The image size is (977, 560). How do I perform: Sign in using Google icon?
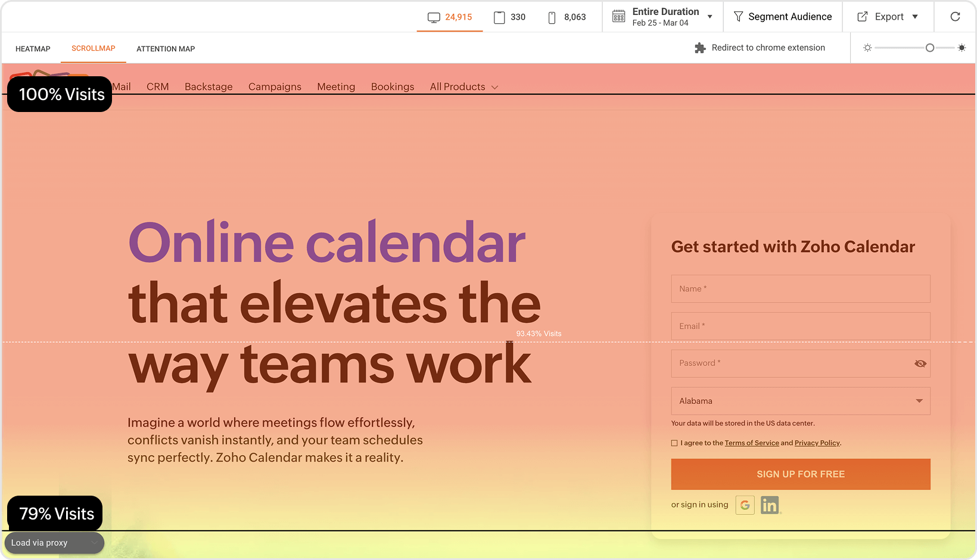745,505
